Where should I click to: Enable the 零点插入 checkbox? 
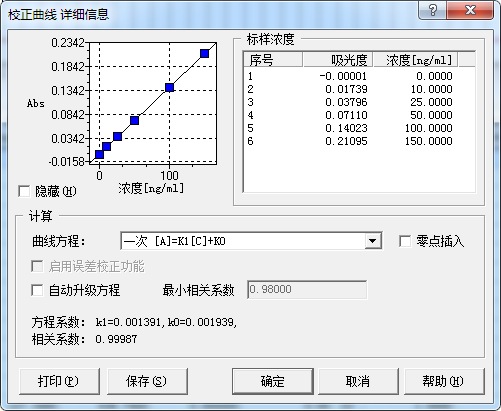[x=405, y=241]
